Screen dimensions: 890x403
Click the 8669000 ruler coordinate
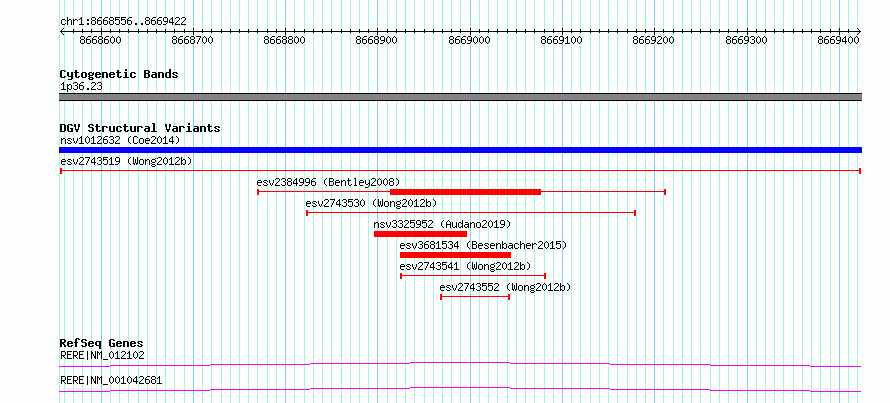[x=469, y=40]
